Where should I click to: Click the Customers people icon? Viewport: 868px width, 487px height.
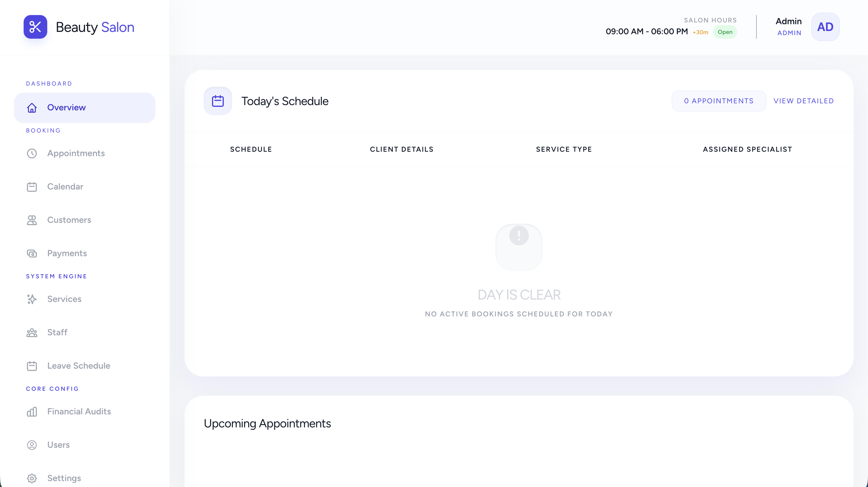[32, 220]
